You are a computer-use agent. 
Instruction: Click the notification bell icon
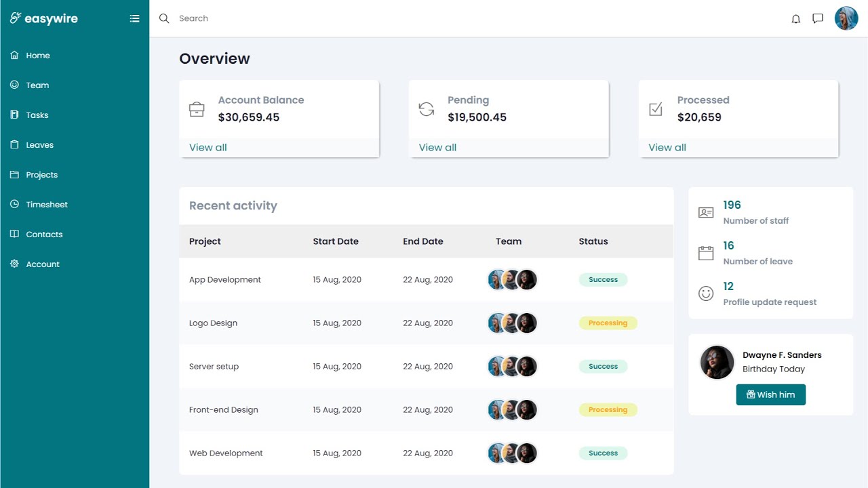tap(796, 19)
